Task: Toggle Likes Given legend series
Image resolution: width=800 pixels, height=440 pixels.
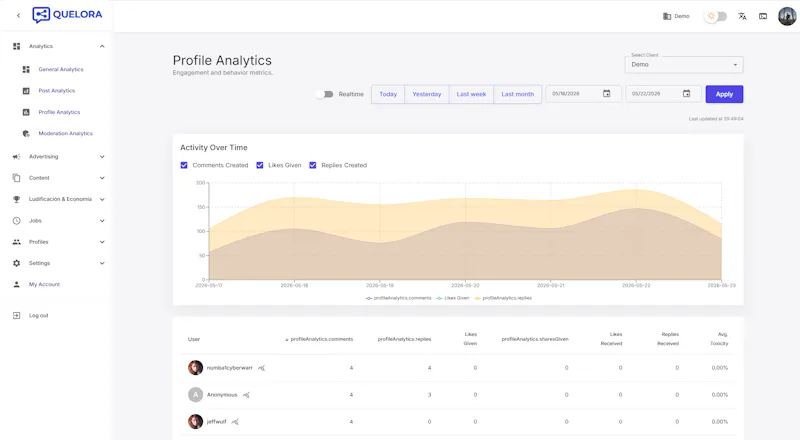Action: coord(453,298)
